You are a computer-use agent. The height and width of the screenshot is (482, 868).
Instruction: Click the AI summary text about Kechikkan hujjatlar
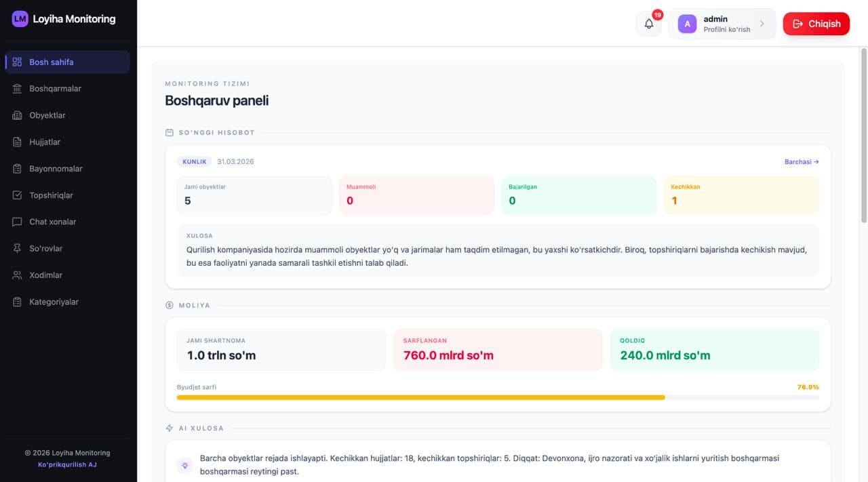tap(490, 465)
